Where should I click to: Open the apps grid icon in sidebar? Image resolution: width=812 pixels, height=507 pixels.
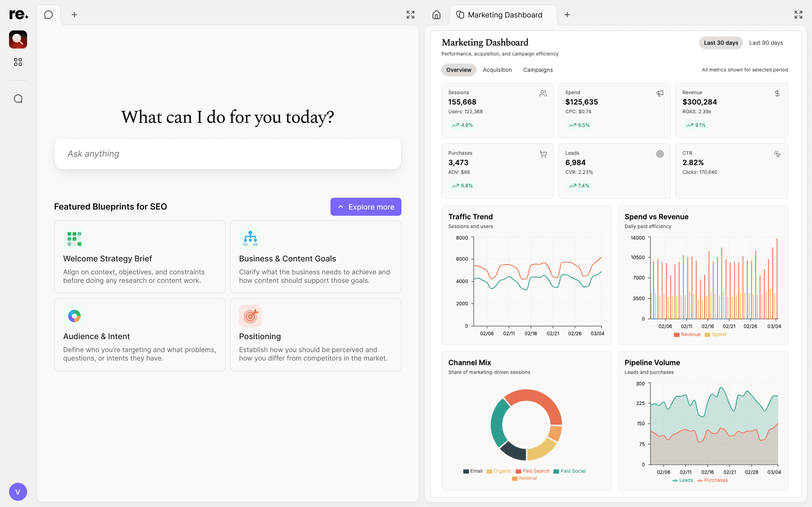18,62
